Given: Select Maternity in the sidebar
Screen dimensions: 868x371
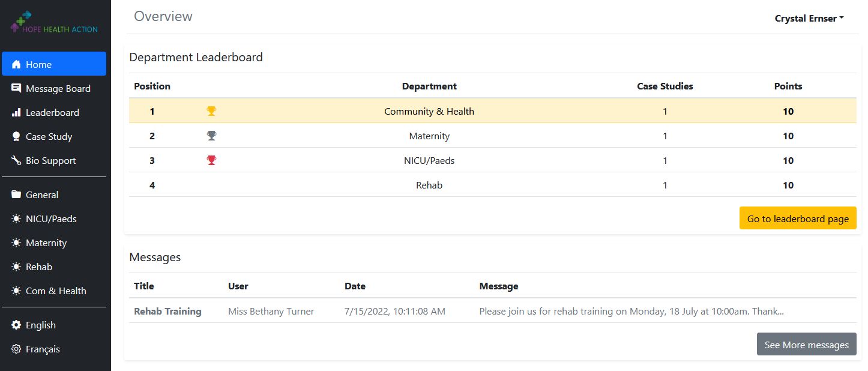Looking at the screenshot, I should [54, 243].
